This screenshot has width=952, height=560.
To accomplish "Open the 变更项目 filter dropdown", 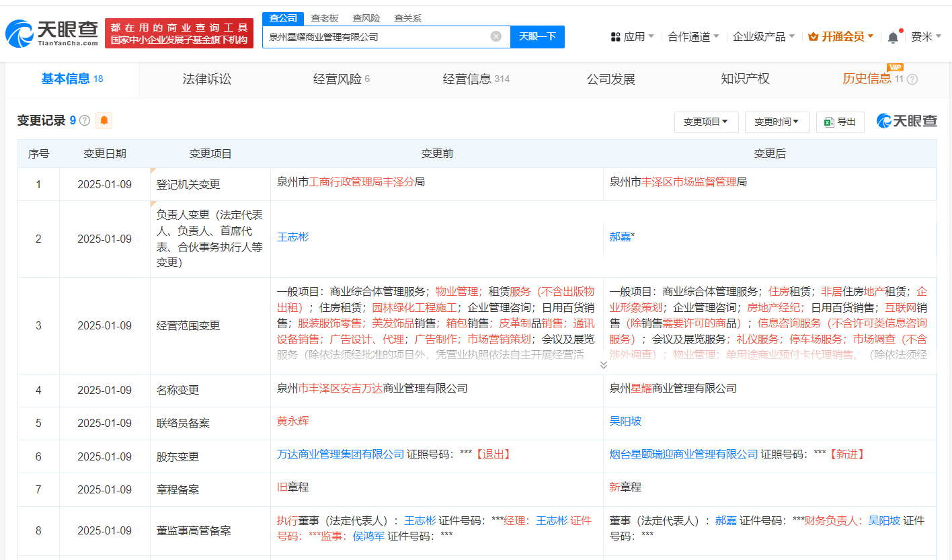I will [x=706, y=122].
